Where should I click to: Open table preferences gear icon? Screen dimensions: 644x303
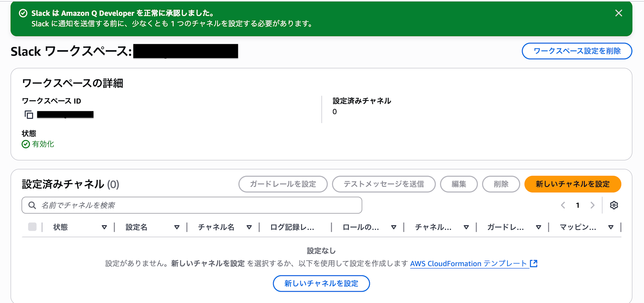(x=614, y=205)
